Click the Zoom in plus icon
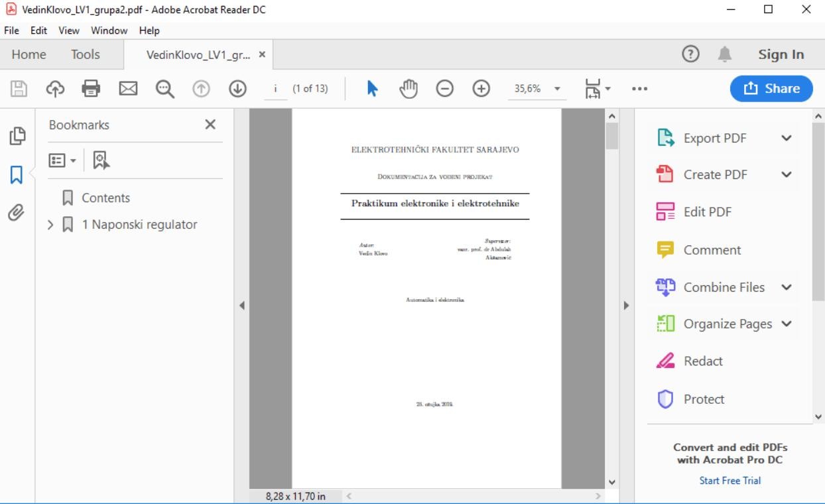This screenshot has height=504, width=825. [x=481, y=89]
